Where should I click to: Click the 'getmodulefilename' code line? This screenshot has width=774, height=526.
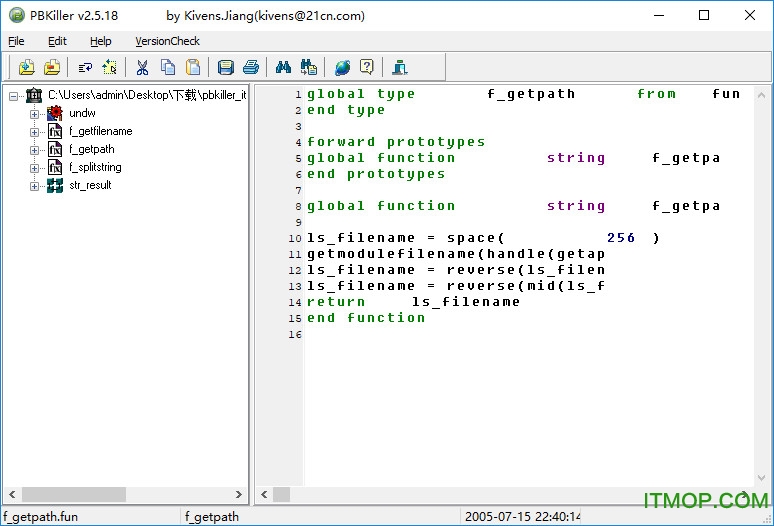(x=456, y=254)
